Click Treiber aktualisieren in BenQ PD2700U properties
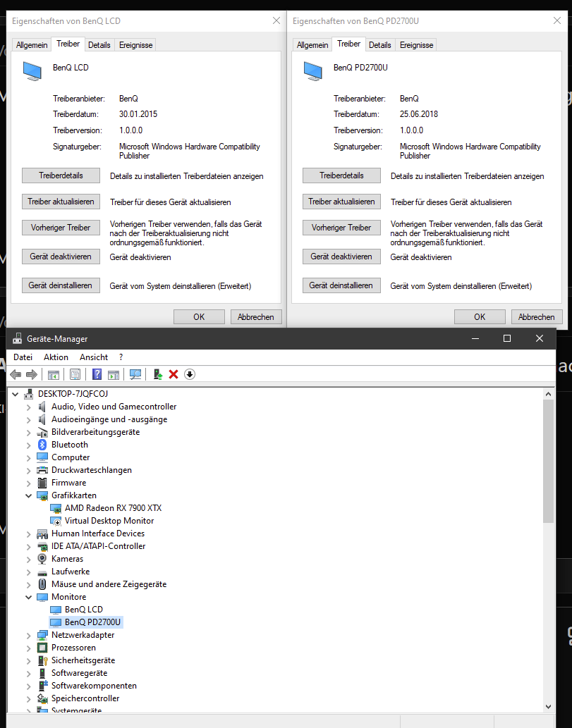Image resolution: width=572 pixels, height=728 pixels. [x=341, y=202]
